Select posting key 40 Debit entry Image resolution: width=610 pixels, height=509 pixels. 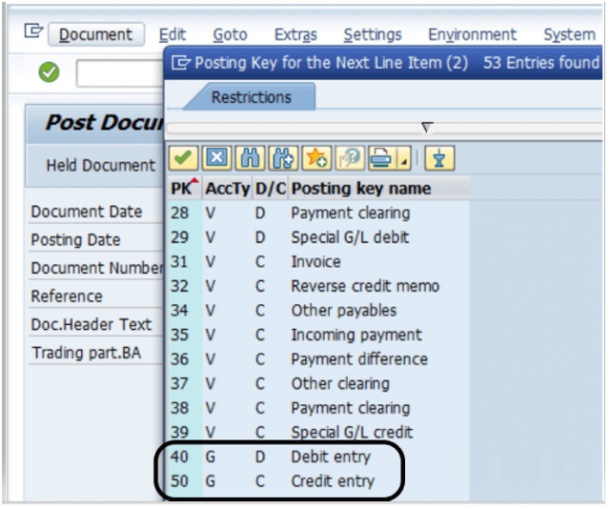coord(330,457)
